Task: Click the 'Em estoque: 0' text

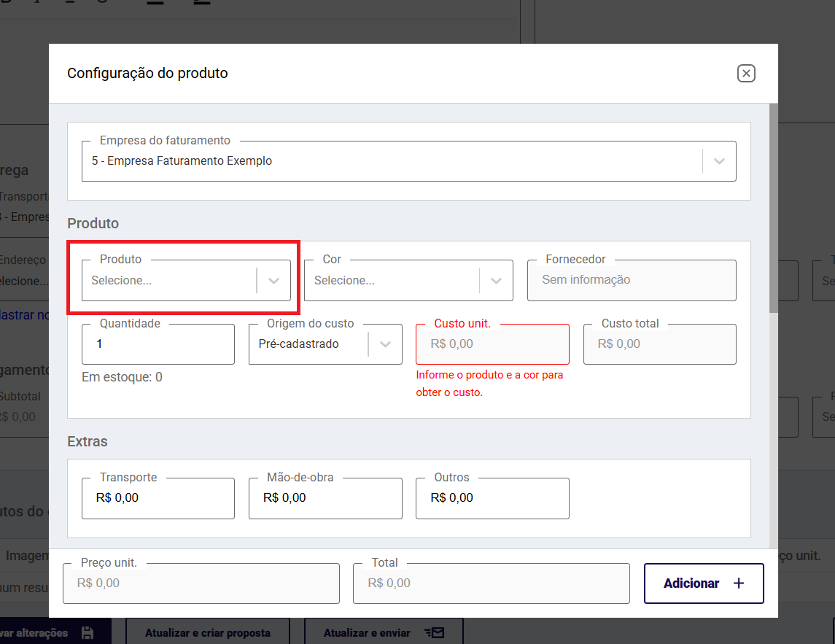Action: [x=122, y=377]
